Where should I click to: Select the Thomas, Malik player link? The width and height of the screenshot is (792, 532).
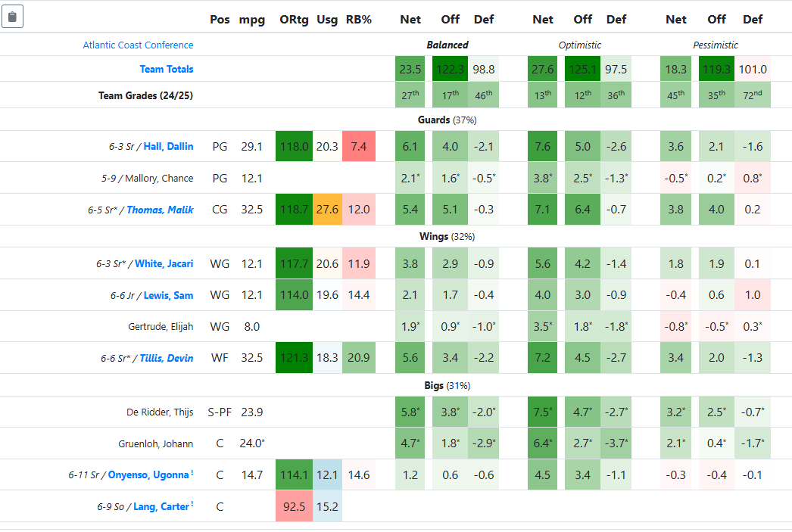[160, 210]
